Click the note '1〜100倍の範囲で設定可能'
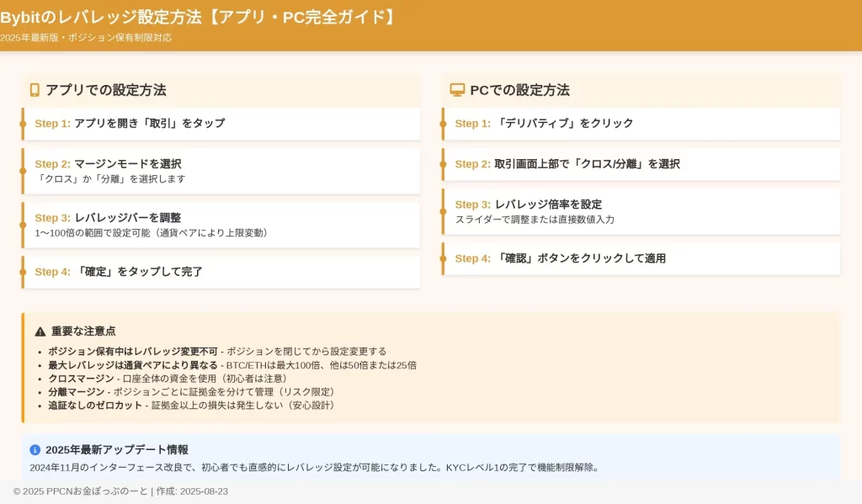Screen dimensions: 862x504 93,233
